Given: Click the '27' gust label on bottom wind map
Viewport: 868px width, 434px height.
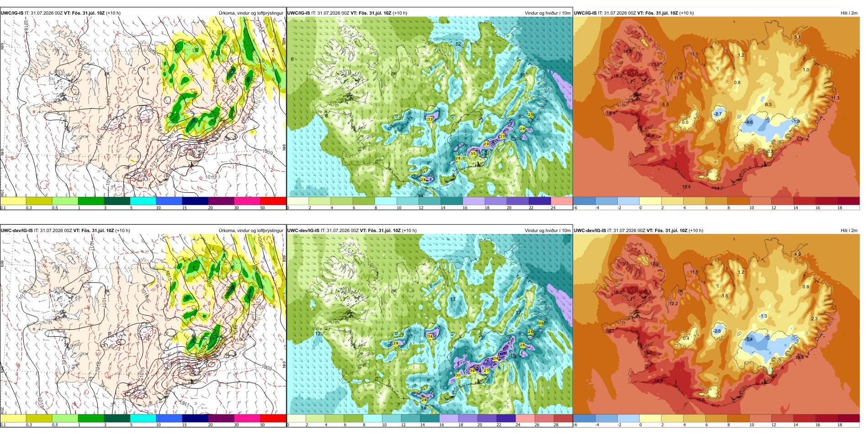Looking at the screenshot, I should click(486, 370).
